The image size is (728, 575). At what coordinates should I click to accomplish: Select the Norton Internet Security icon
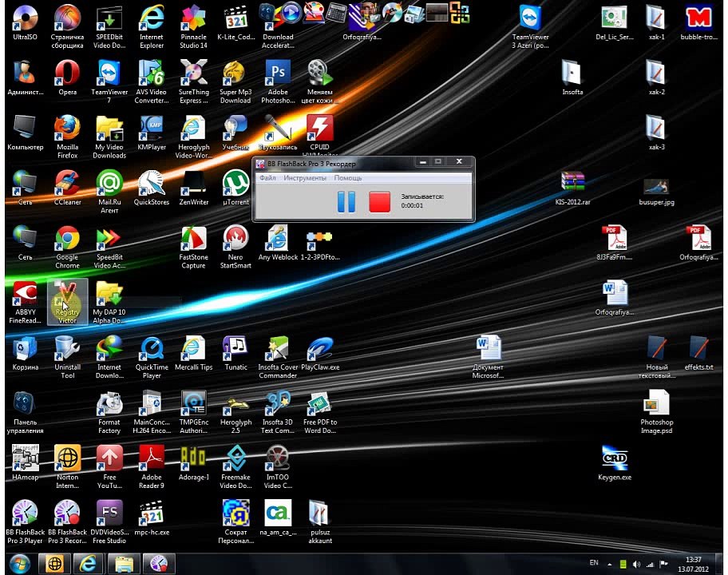pyautogui.click(x=67, y=467)
